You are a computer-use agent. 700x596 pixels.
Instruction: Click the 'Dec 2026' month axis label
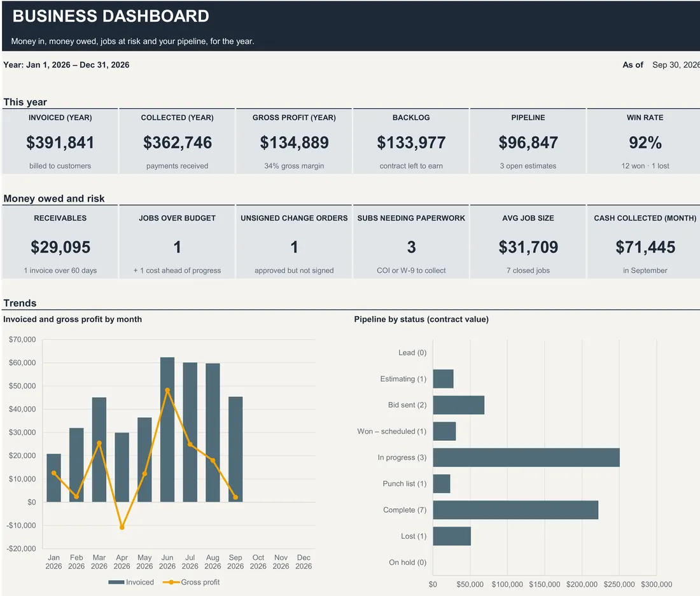pyautogui.click(x=304, y=562)
